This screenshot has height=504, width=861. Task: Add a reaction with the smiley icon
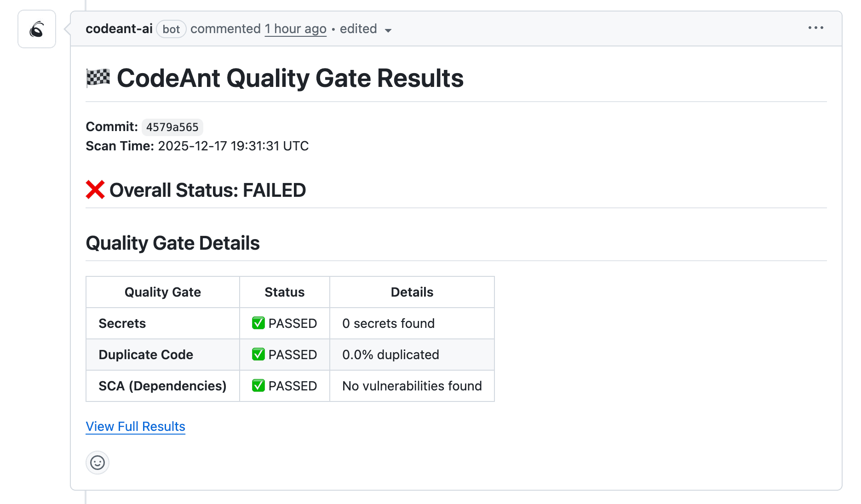(98, 462)
